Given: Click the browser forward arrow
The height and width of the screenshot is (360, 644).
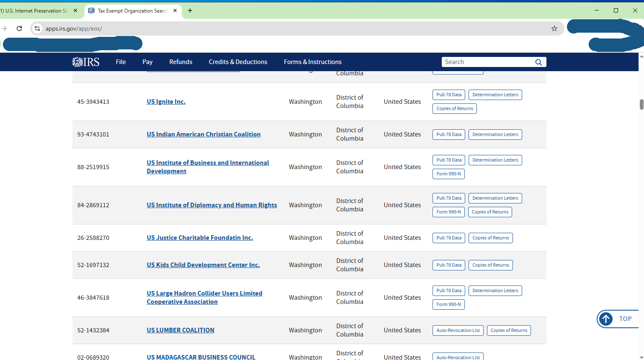Looking at the screenshot, I should tap(4, 28).
